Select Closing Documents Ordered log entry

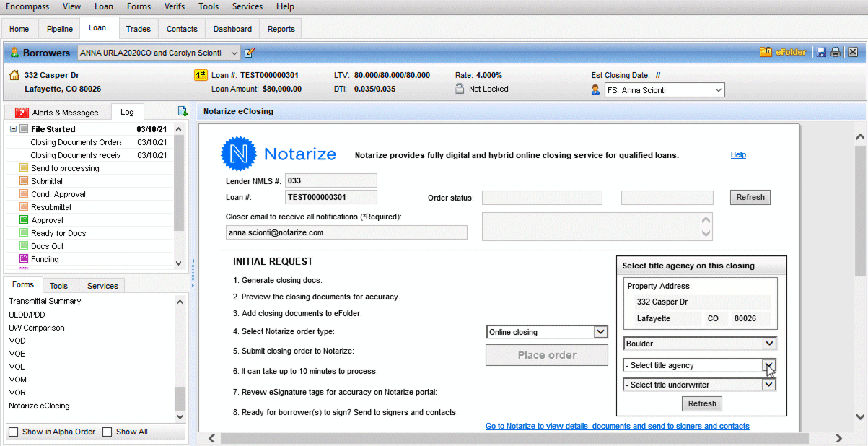(75, 142)
